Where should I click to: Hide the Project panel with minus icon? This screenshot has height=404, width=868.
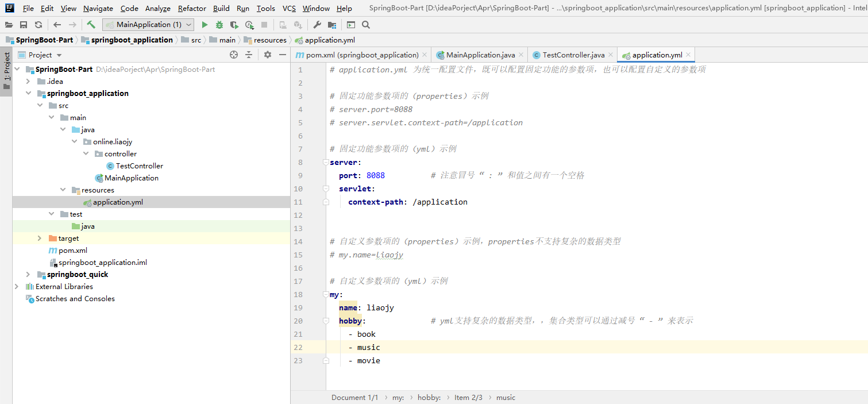tap(283, 55)
